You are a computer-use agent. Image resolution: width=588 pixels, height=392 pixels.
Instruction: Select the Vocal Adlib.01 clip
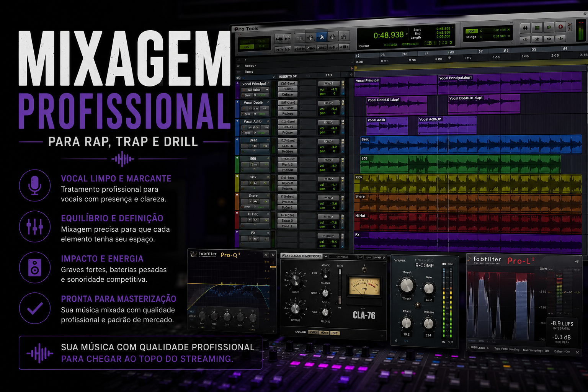447,125
